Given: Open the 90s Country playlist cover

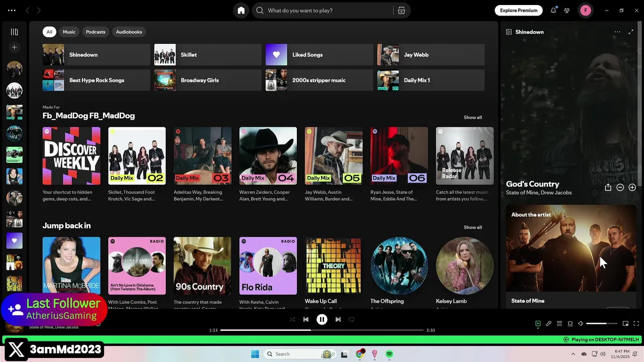Looking at the screenshot, I should 202,266.
